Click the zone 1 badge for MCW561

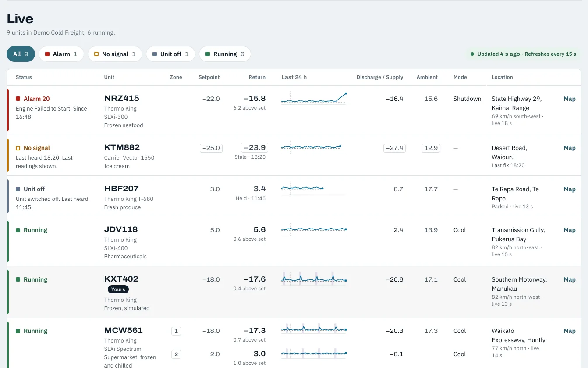pyautogui.click(x=176, y=331)
